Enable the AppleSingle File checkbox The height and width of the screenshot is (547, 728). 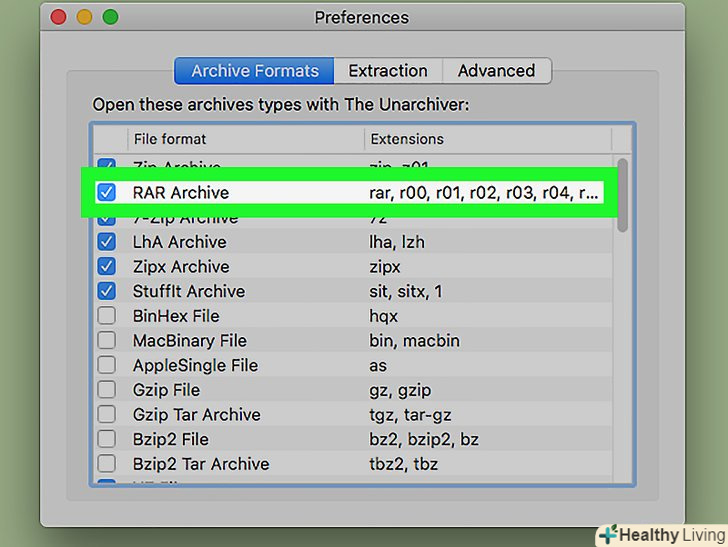tap(106, 365)
